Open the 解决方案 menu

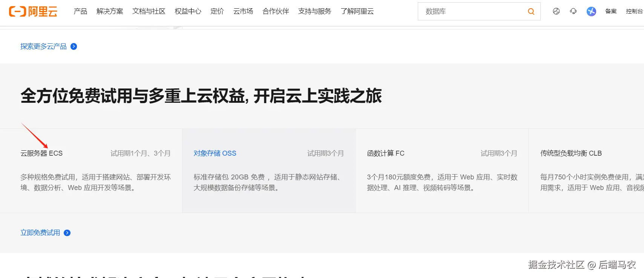[x=110, y=11]
